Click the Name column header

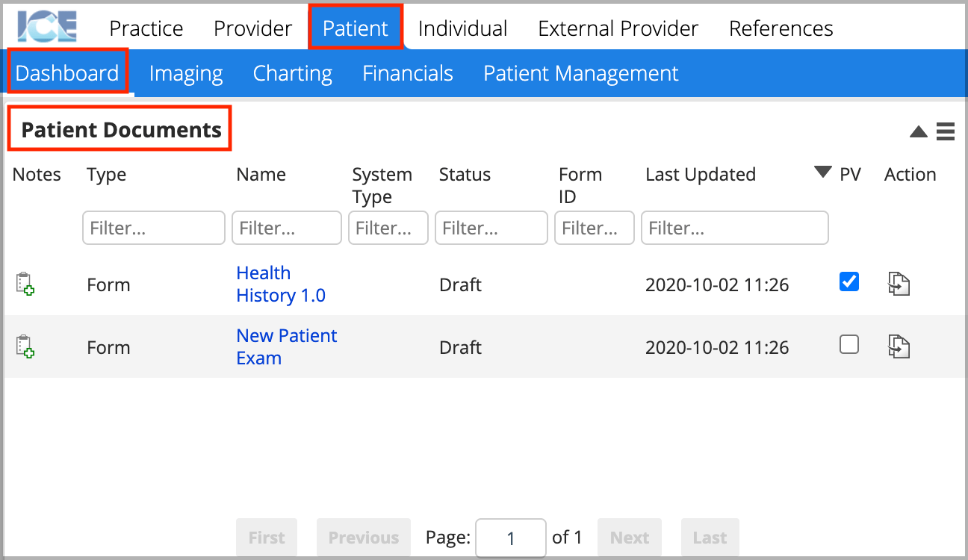[261, 175]
